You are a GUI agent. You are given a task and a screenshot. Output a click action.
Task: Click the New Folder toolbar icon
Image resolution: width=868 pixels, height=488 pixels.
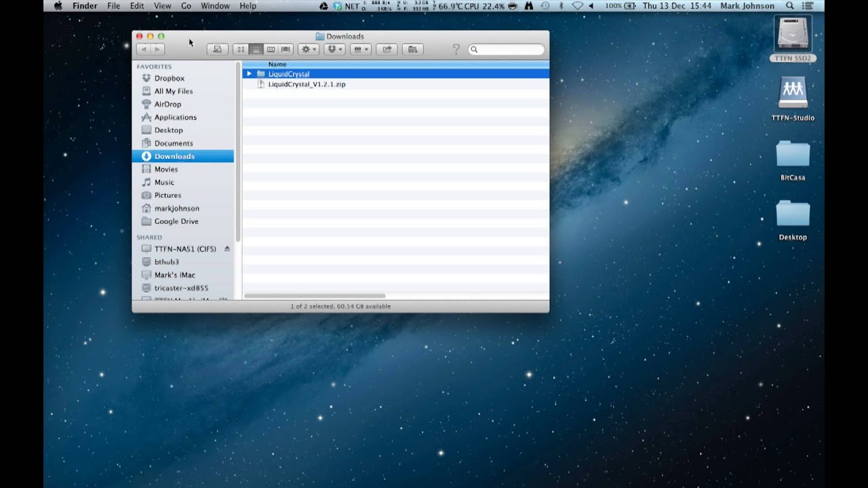413,49
